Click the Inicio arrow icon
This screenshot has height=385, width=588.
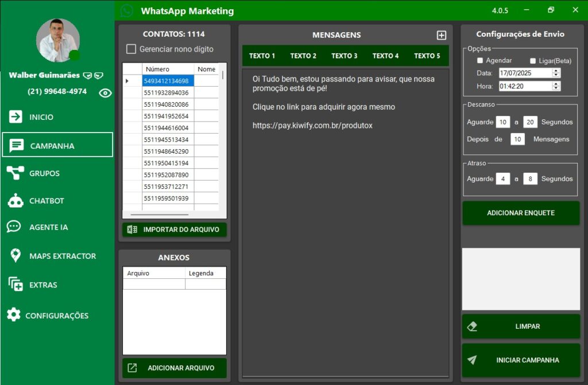pos(16,117)
